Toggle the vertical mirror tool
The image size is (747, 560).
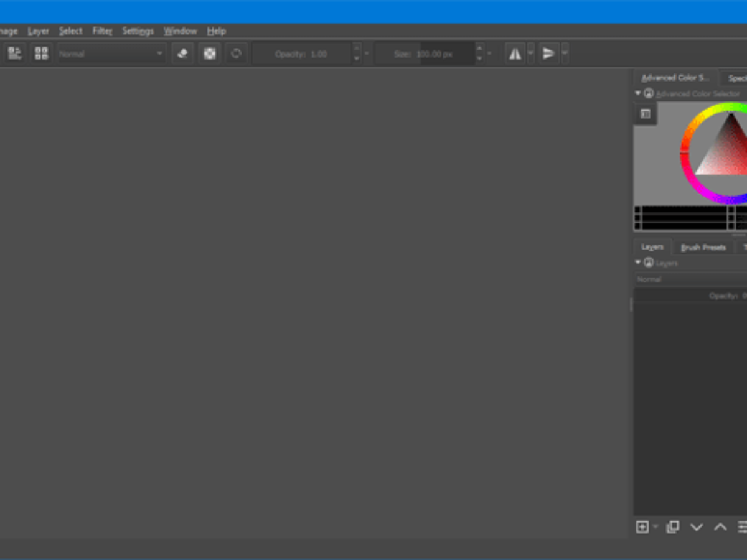(548, 54)
